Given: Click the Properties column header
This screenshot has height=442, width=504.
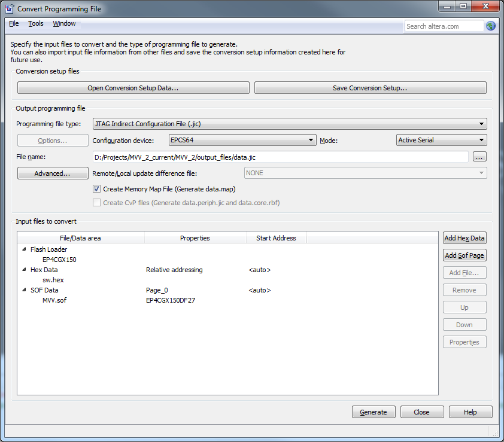Looking at the screenshot, I should pyautogui.click(x=195, y=238).
